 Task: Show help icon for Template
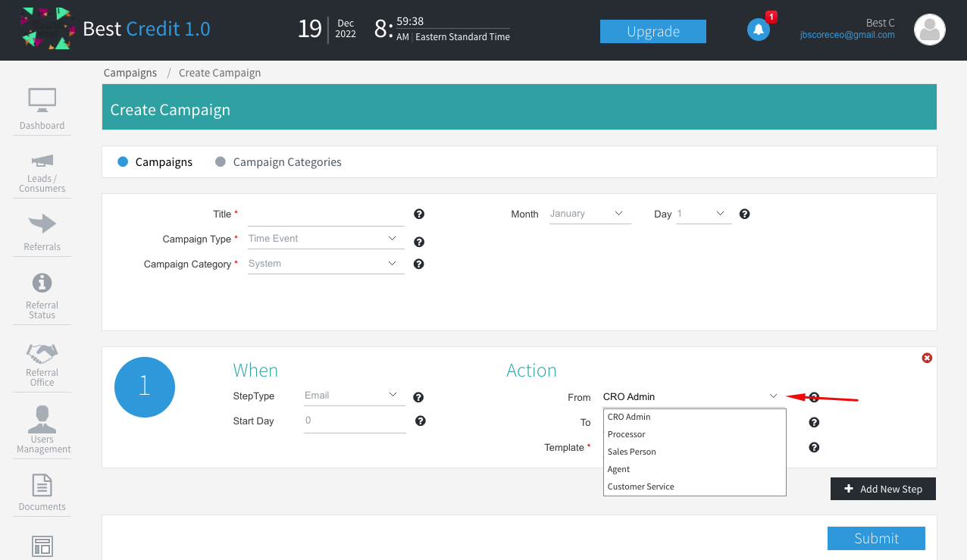(x=814, y=448)
